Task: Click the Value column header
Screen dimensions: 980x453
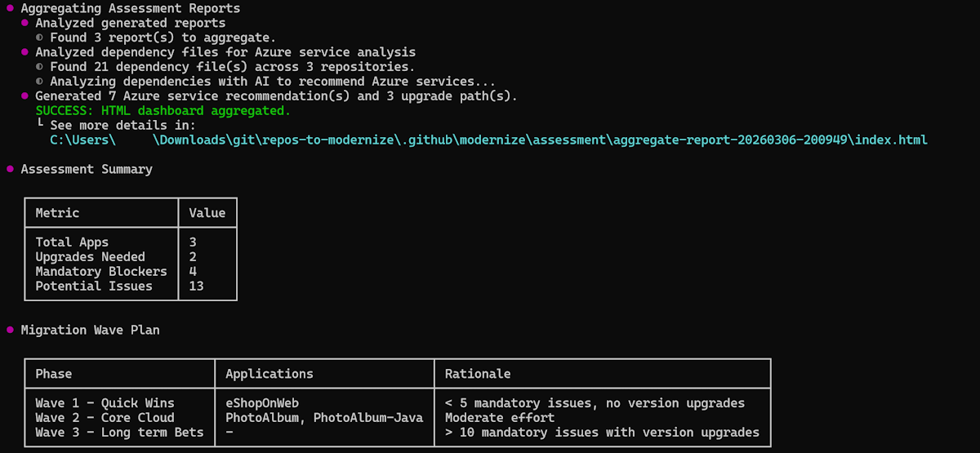Action: tap(207, 213)
